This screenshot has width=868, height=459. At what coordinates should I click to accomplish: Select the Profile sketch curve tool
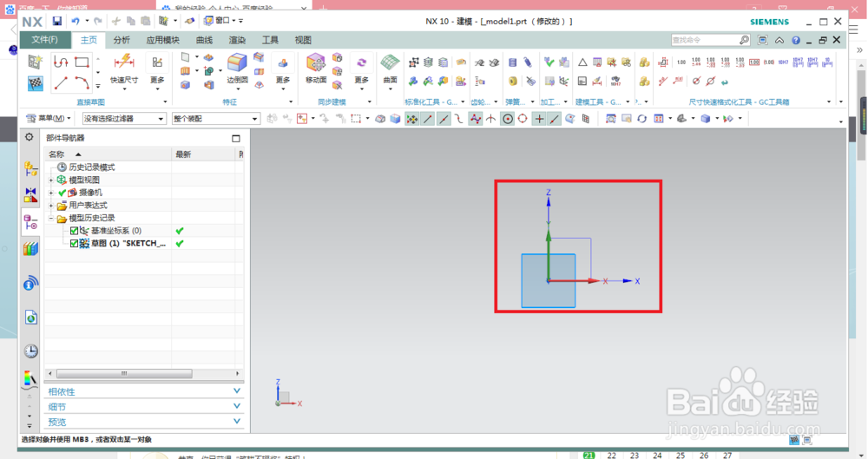61,62
